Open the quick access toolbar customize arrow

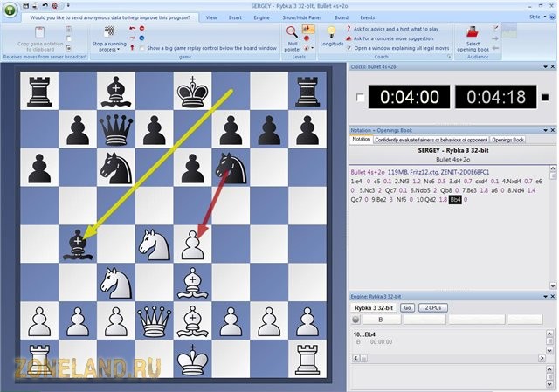(68, 6)
